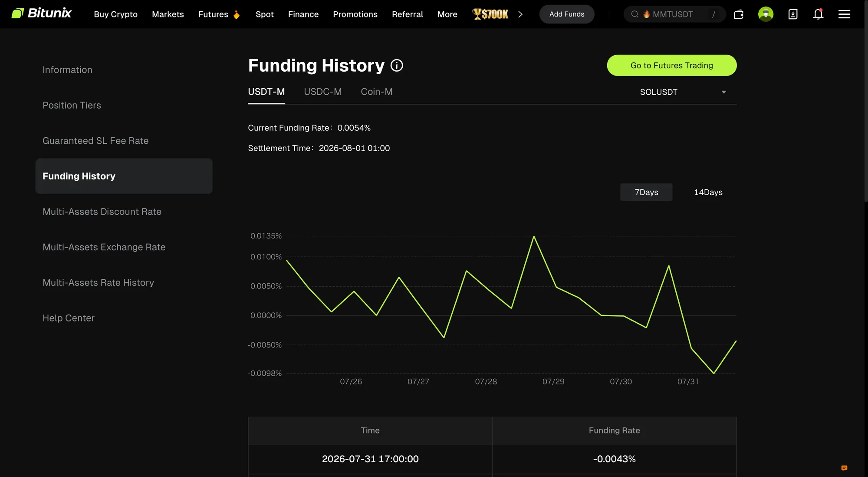
Task: Open the Funding History info icon
Action: [397, 66]
